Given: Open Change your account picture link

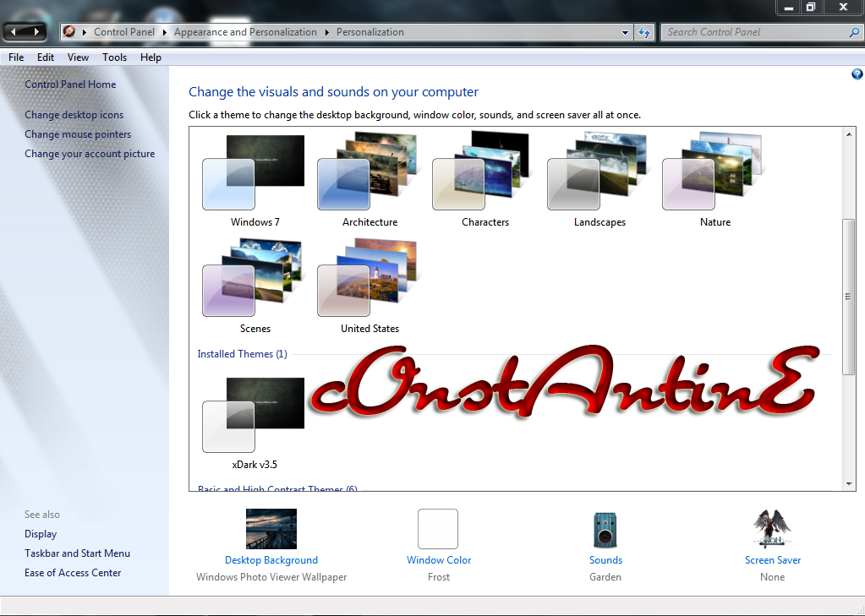Looking at the screenshot, I should 90,153.
